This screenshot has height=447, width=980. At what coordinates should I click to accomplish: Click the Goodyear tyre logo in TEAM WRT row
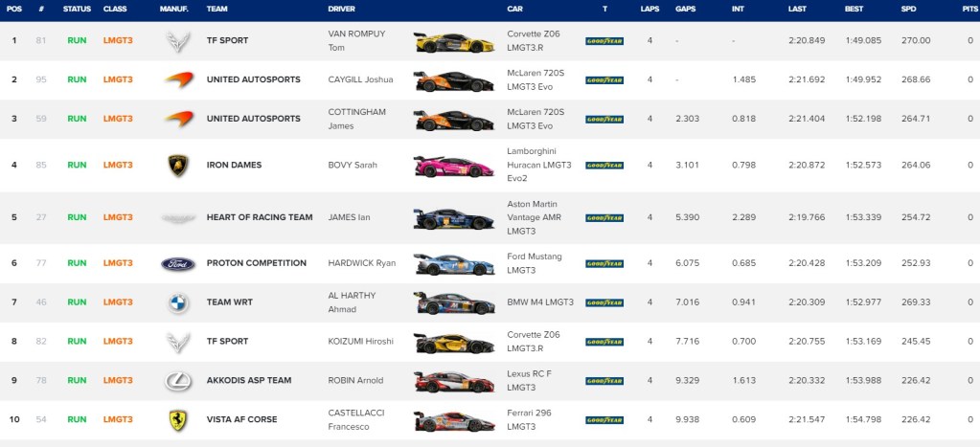click(x=604, y=302)
